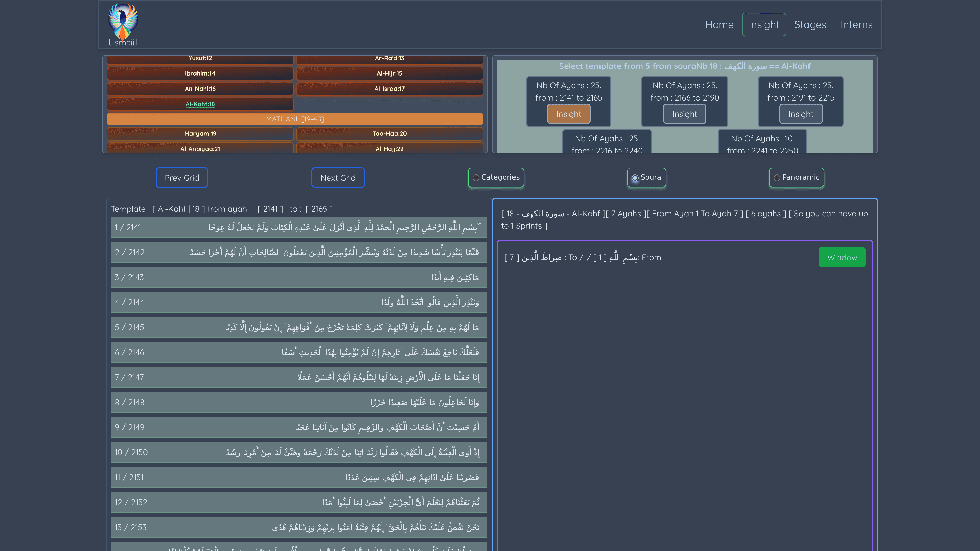Select ayah row 5 / 2145
980x551 pixels.
tap(299, 327)
